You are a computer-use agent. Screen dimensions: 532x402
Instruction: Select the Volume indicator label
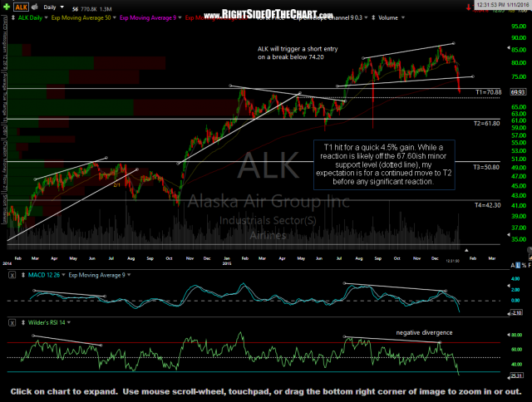coord(388,17)
